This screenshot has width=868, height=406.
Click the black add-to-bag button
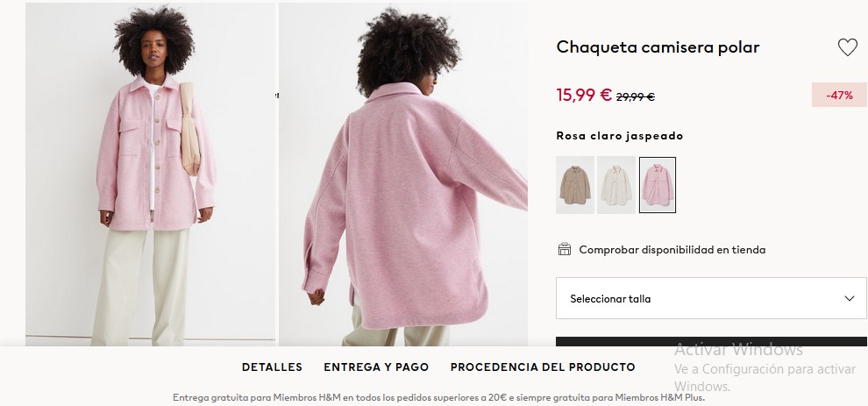[x=711, y=341]
